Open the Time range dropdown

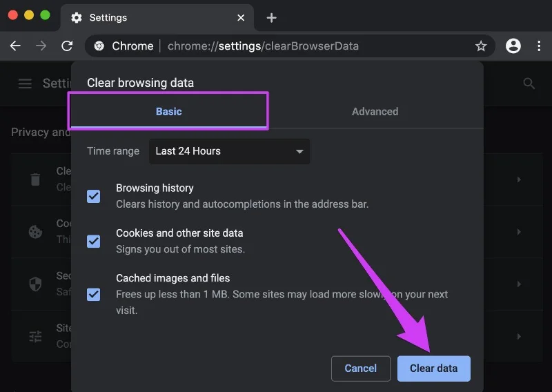[x=230, y=151]
